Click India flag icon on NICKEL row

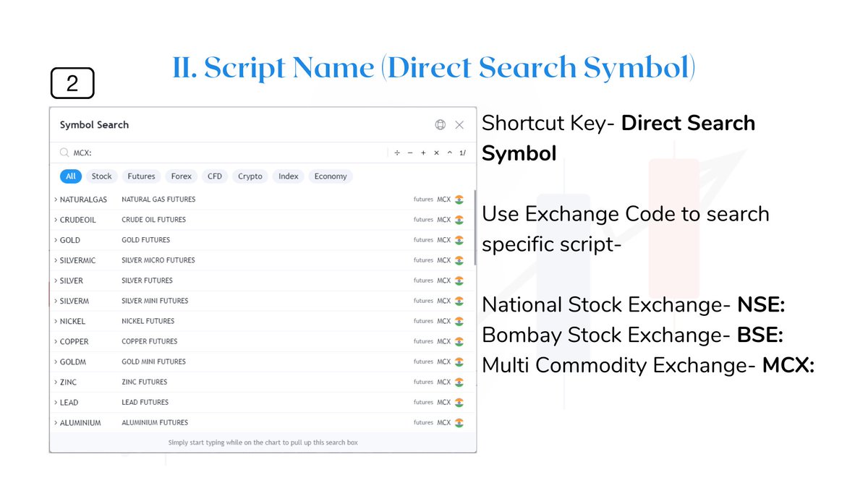point(459,321)
